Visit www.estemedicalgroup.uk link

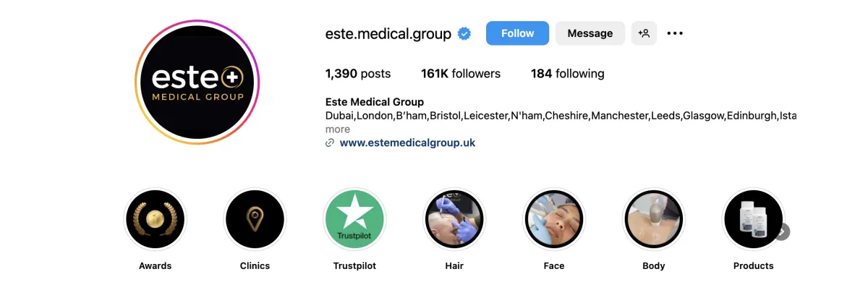click(407, 143)
